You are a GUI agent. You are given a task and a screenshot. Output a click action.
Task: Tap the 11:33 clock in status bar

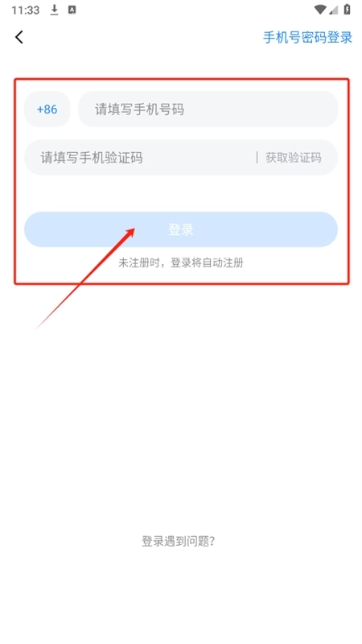[26, 10]
